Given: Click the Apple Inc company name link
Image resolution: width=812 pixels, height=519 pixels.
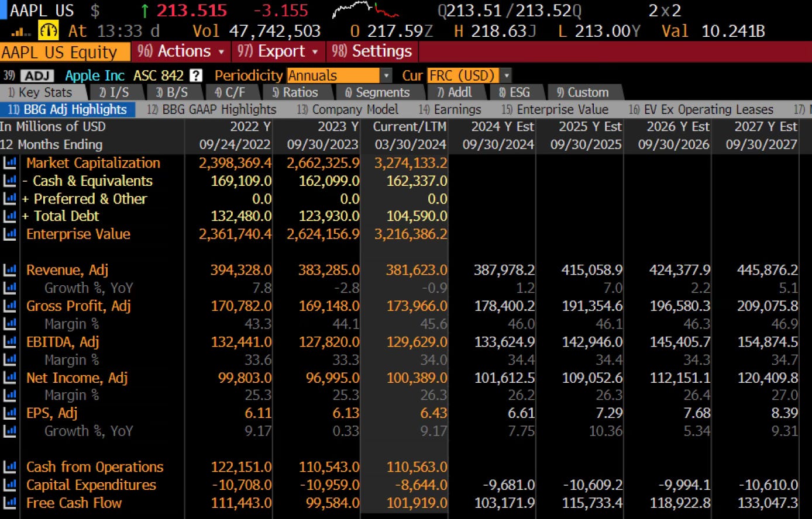Looking at the screenshot, I should 95,75.
